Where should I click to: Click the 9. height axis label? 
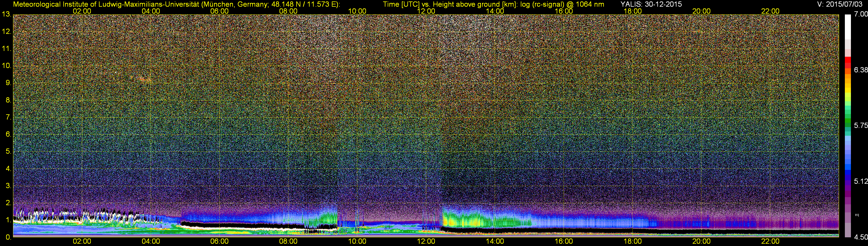click(x=9, y=83)
